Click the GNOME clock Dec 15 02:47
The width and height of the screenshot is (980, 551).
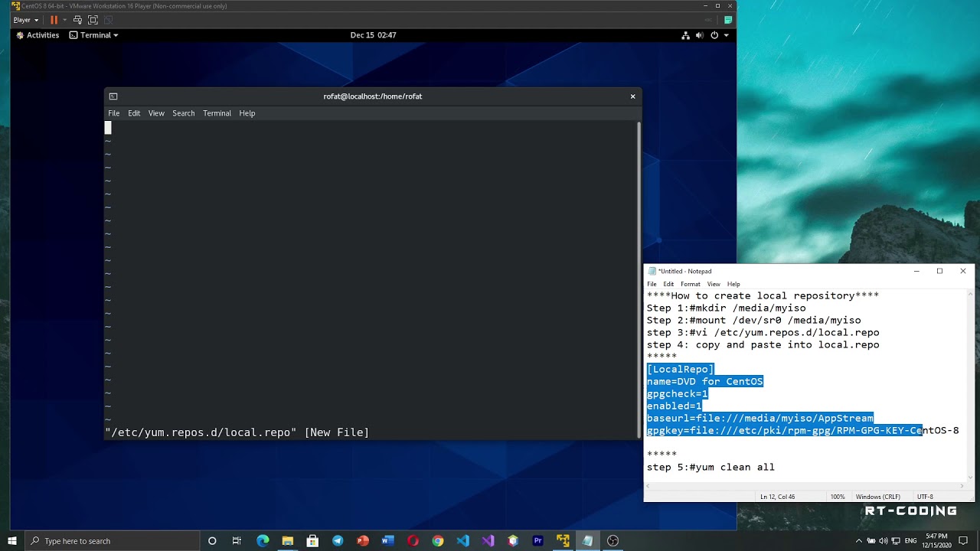(373, 35)
